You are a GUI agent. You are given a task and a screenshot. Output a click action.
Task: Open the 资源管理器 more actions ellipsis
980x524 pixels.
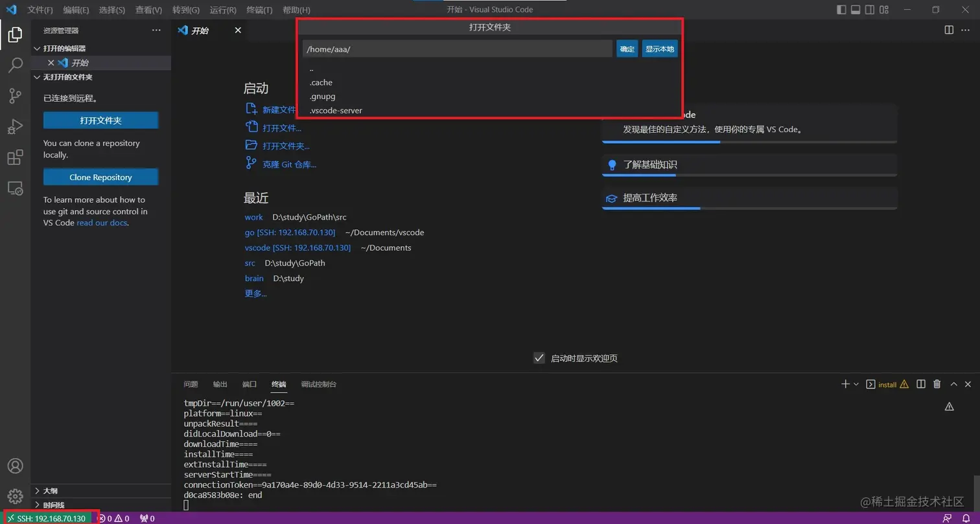[x=156, y=30]
